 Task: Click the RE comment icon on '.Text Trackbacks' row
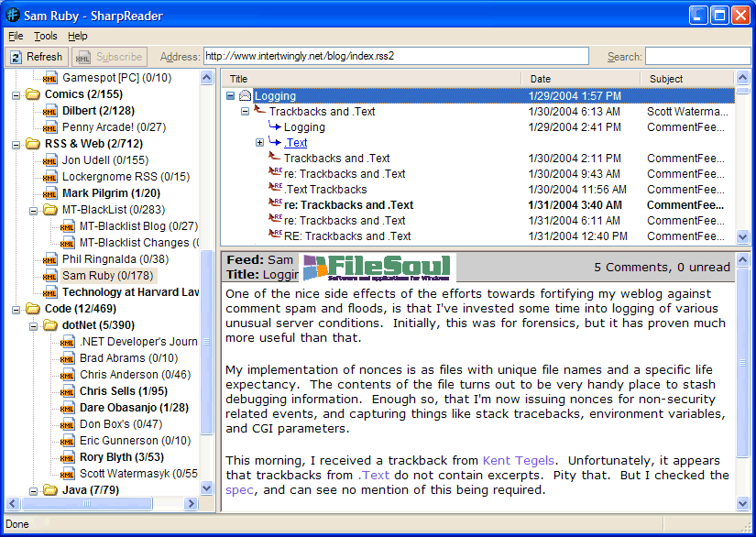[x=275, y=187]
